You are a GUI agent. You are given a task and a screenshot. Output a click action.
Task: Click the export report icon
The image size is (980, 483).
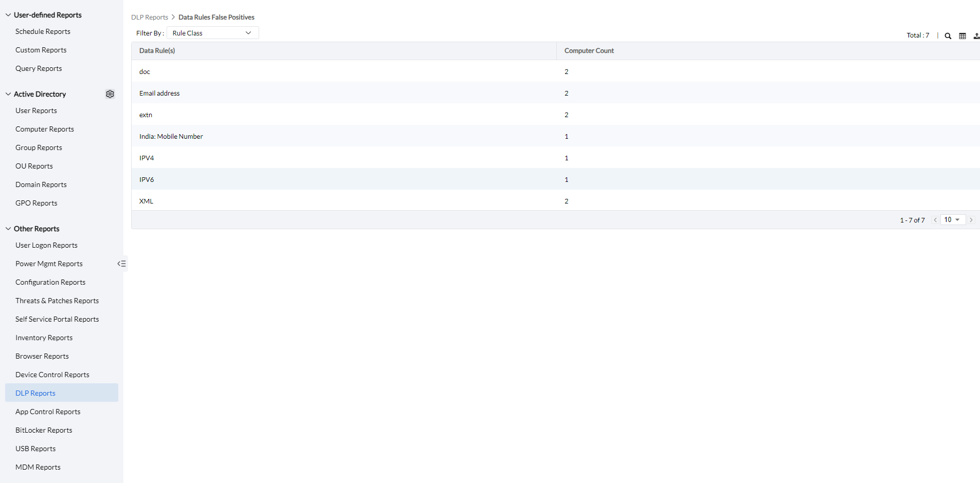(x=976, y=36)
